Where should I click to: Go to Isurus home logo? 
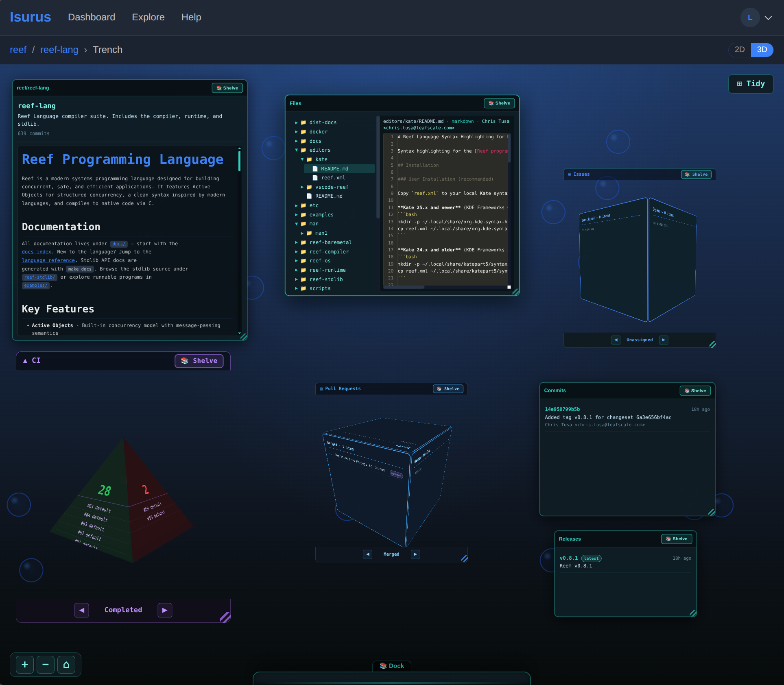(31, 17)
